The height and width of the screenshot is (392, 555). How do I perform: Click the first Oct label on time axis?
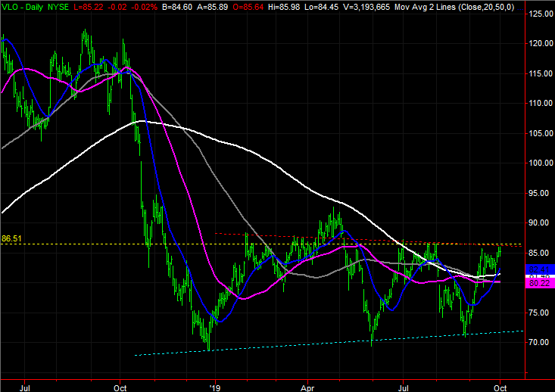[120, 388]
